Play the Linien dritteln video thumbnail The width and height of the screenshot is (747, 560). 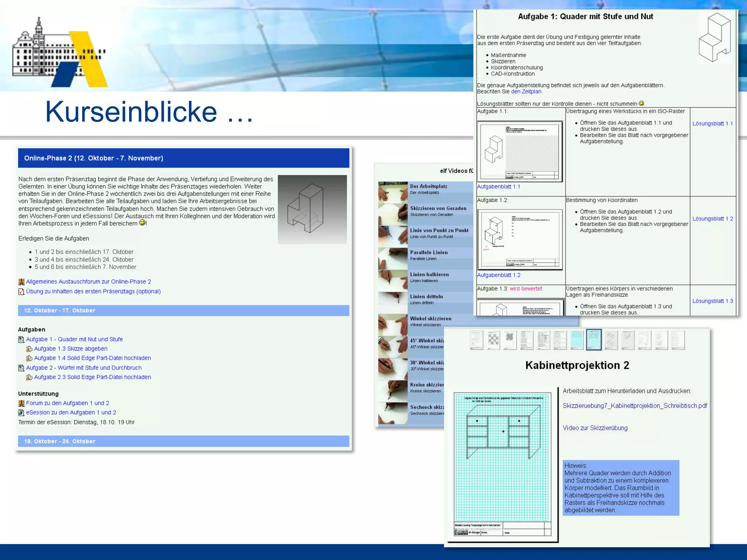click(393, 303)
